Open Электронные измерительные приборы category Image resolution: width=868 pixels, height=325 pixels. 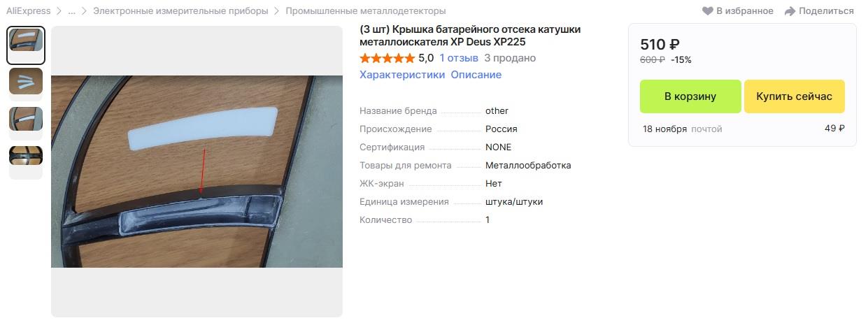click(x=180, y=11)
